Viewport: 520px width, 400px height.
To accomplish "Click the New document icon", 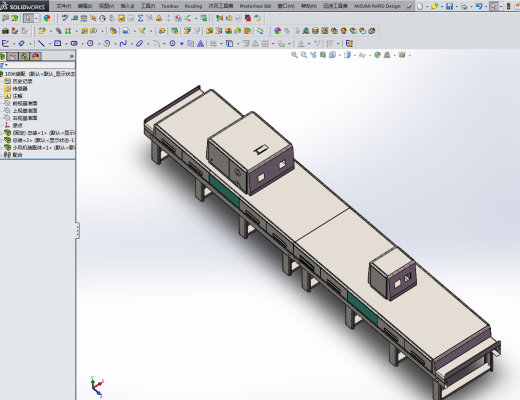I will 420,6.
